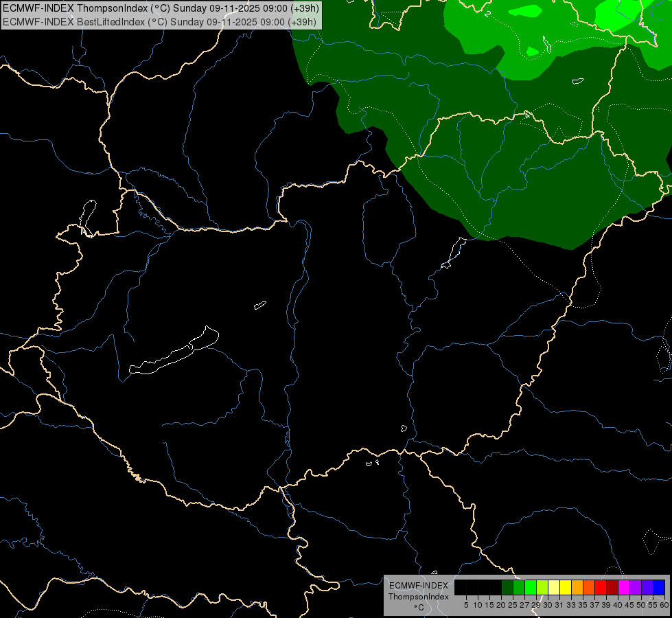
Task: Click the legend scale value '60'
Action: click(x=664, y=605)
